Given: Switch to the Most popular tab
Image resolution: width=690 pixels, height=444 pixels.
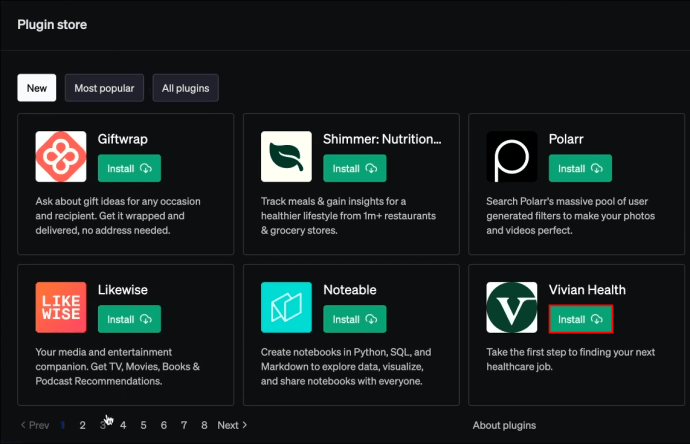Looking at the screenshot, I should (x=104, y=88).
